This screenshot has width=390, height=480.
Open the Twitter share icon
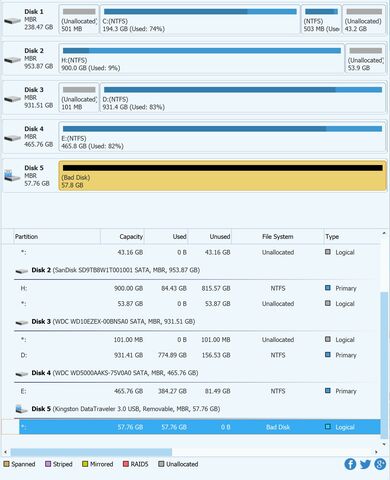(365, 464)
